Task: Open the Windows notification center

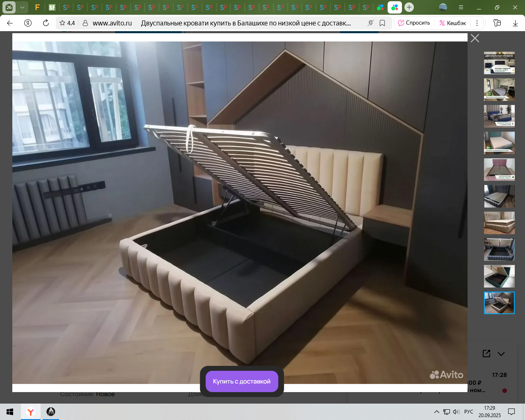Action: point(511,412)
